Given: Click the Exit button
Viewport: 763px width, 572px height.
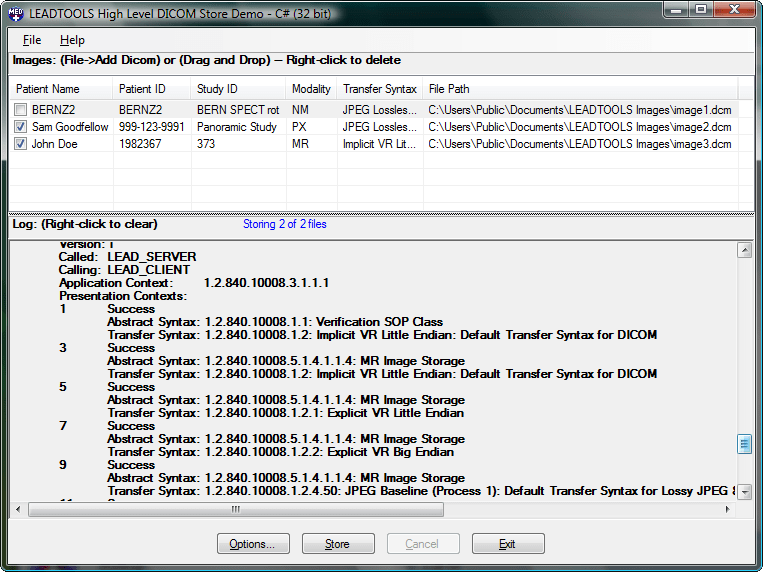Looking at the screenshot, I should pyautogui.click(x=508, y=544).
